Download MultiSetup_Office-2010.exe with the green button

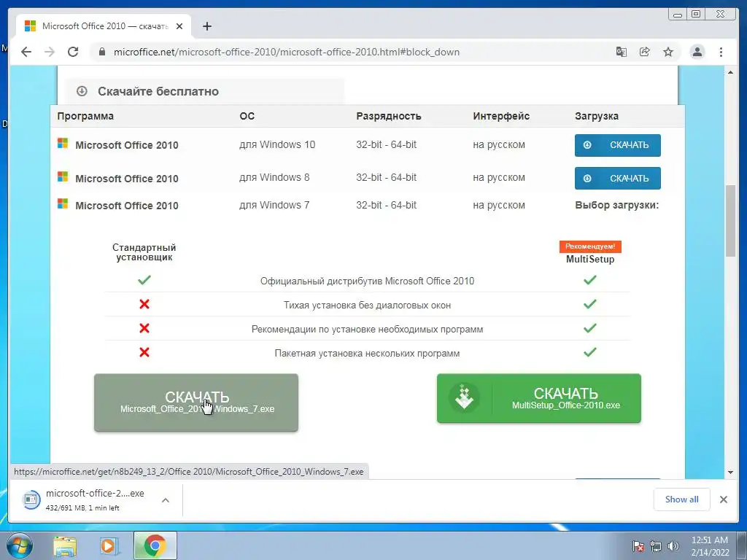(x=539, y=399)
